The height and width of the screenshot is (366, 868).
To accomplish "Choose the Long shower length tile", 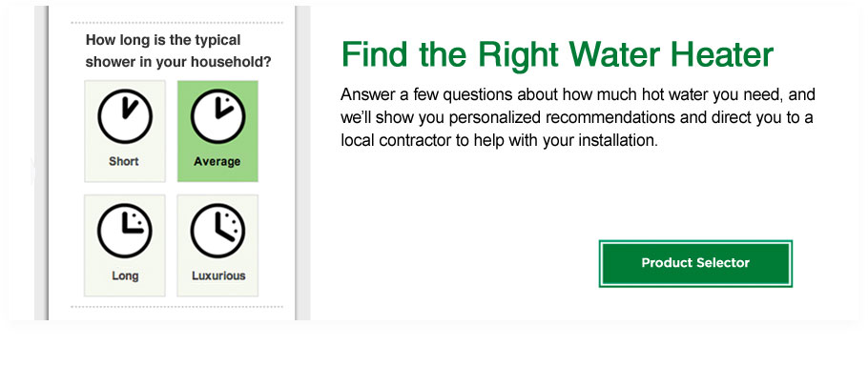I will click(x=125, y=246).
